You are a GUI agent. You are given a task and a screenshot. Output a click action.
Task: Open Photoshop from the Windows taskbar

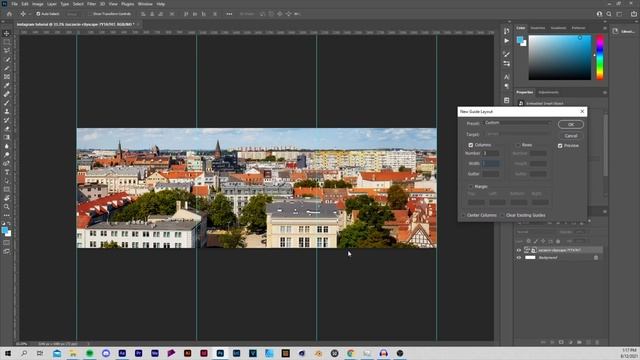pyautogui.click(x=220, y=353)
